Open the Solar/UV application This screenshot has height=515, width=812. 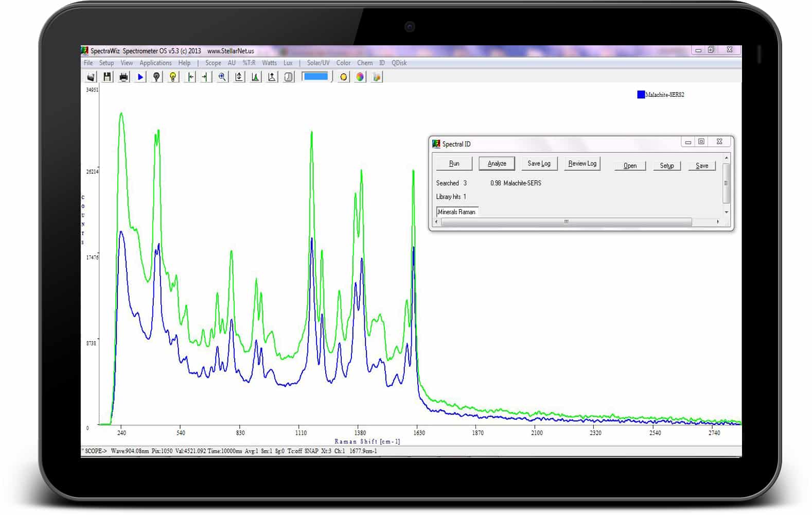(319, 63)
